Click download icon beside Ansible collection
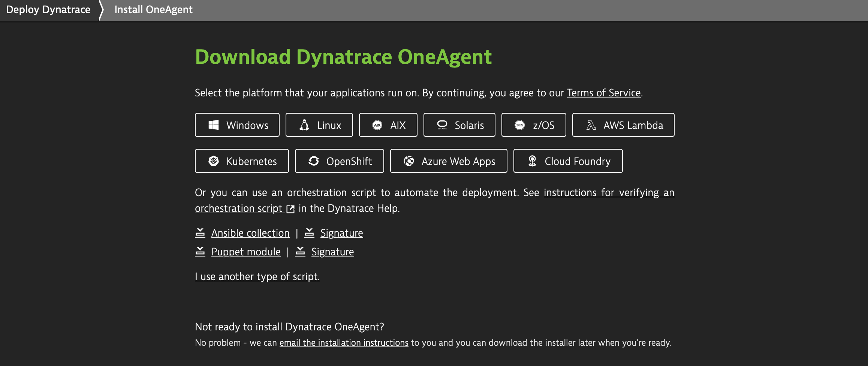 tap(200, 232)
